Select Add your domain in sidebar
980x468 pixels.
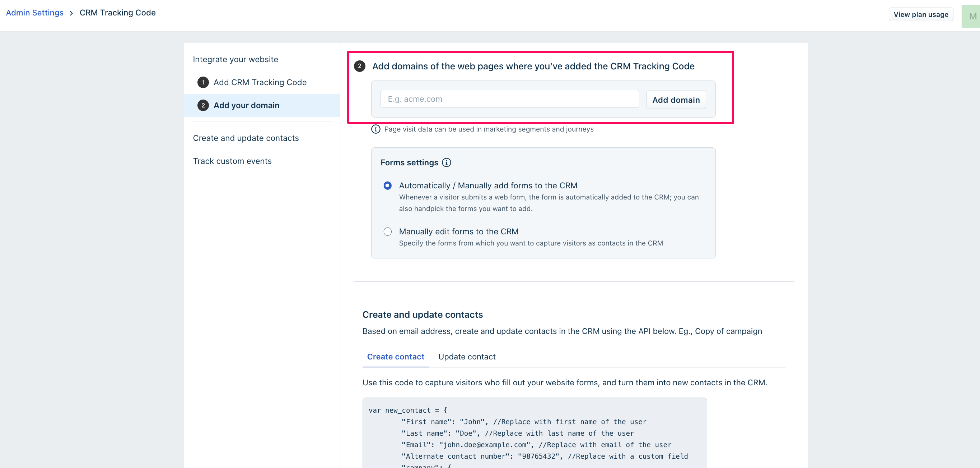pyautogui.click(x=246, y=105)
